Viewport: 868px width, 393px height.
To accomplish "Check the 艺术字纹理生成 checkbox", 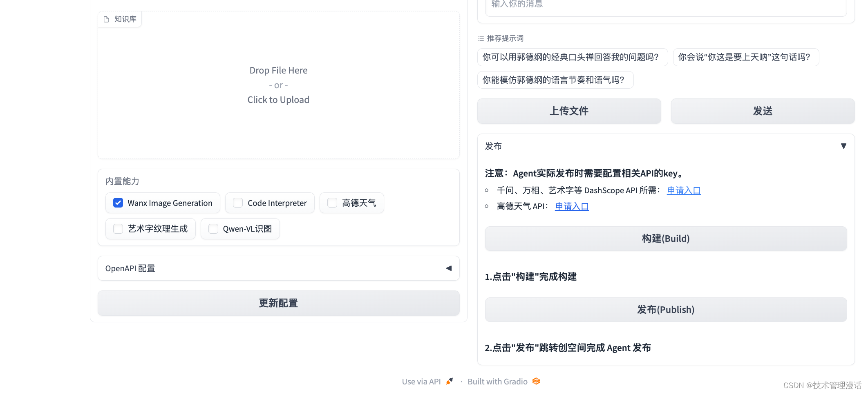I will (118, 229).
